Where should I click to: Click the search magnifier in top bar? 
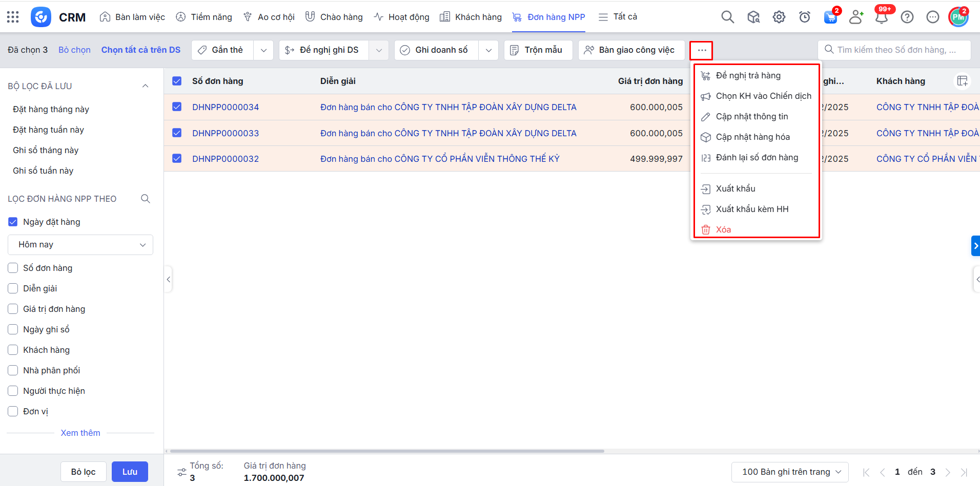727,17
